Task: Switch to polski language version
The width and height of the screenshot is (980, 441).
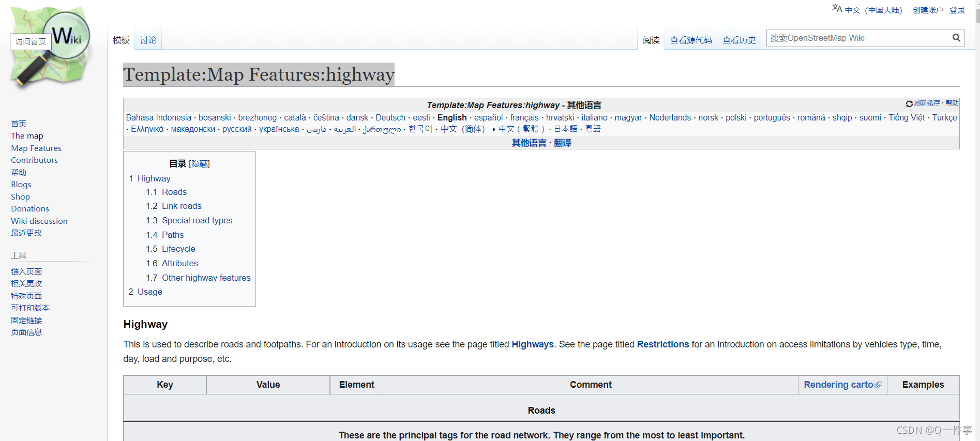Action: click(736, 117)
